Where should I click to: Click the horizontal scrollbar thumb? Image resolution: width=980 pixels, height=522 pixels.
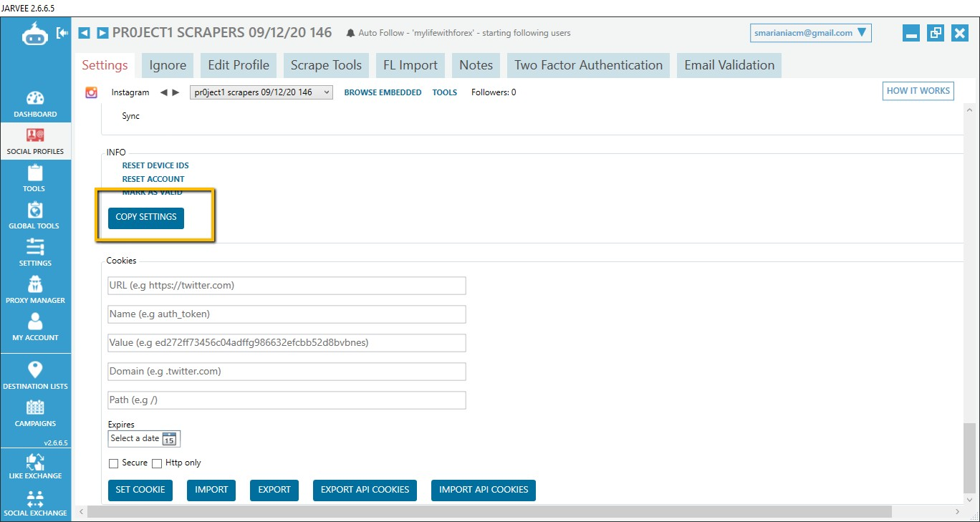(x=490, y=512)
